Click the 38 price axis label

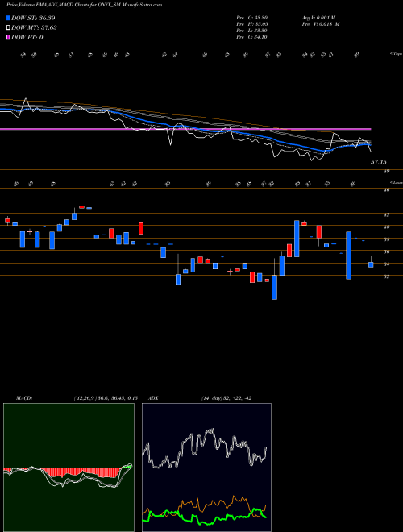pyautogui.click(x=386, y=239)
